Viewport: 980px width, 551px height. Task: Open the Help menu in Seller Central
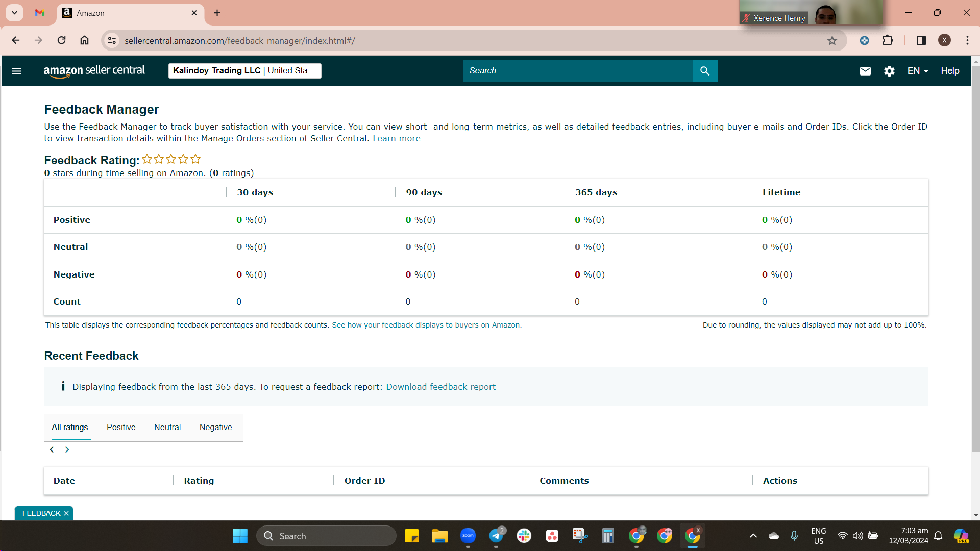point(950,71)
